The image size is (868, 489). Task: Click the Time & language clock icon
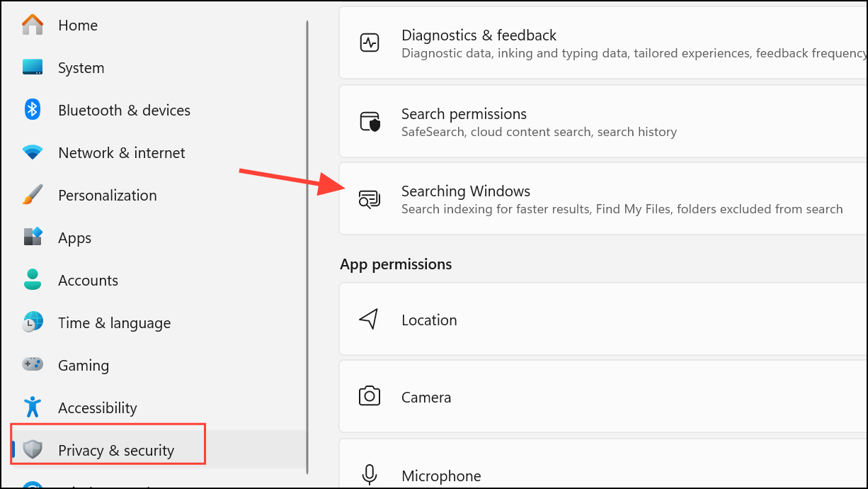click(33, 322)
